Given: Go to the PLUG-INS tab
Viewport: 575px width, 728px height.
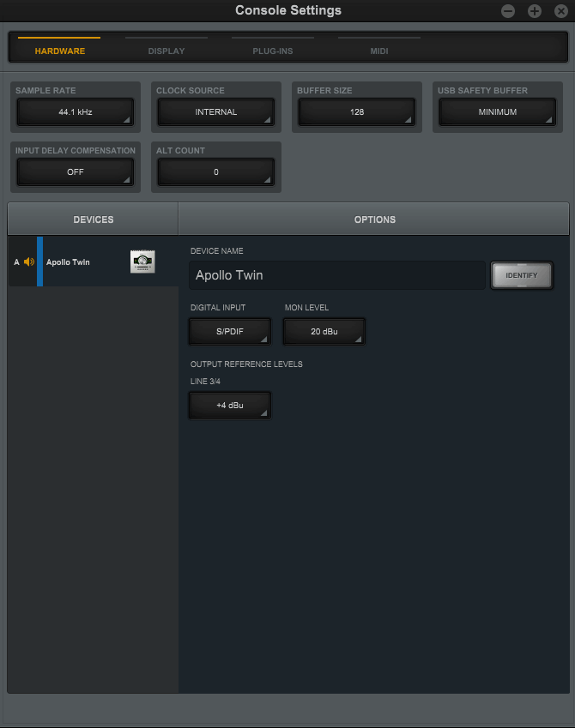Looking at the screenshot, I should click(273, 51).
